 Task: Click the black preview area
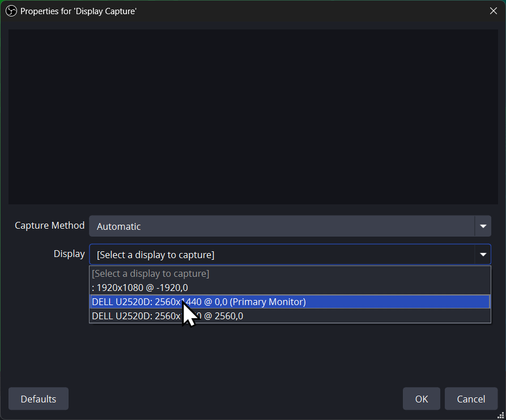coord(253,117)
